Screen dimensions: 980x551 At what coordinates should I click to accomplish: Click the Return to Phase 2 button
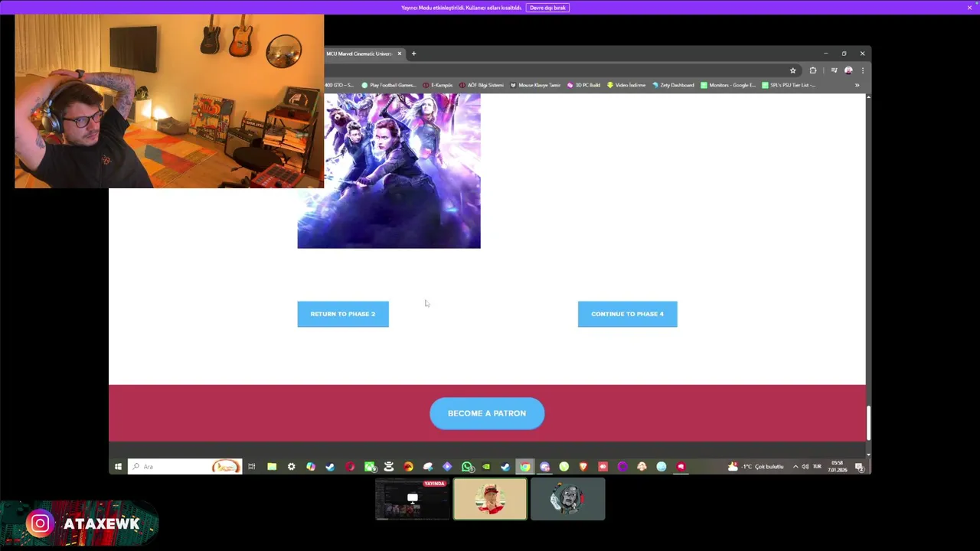[343, 314]
